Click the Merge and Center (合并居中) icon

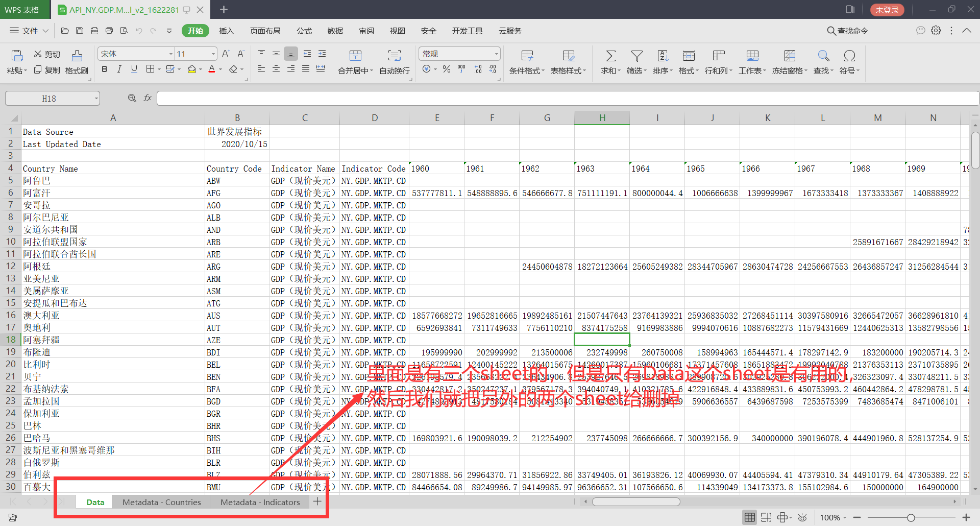pos(356,56)
